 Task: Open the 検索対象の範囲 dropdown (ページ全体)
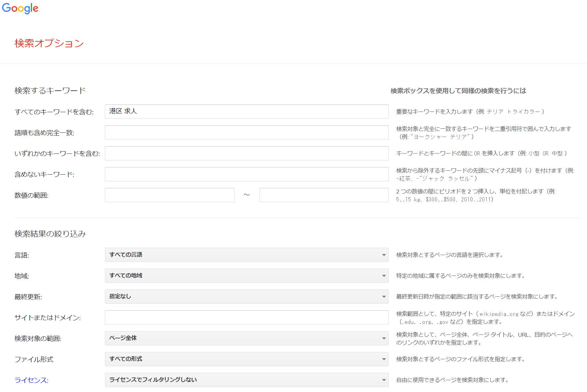pyautogui.click(x=247, y=338)
